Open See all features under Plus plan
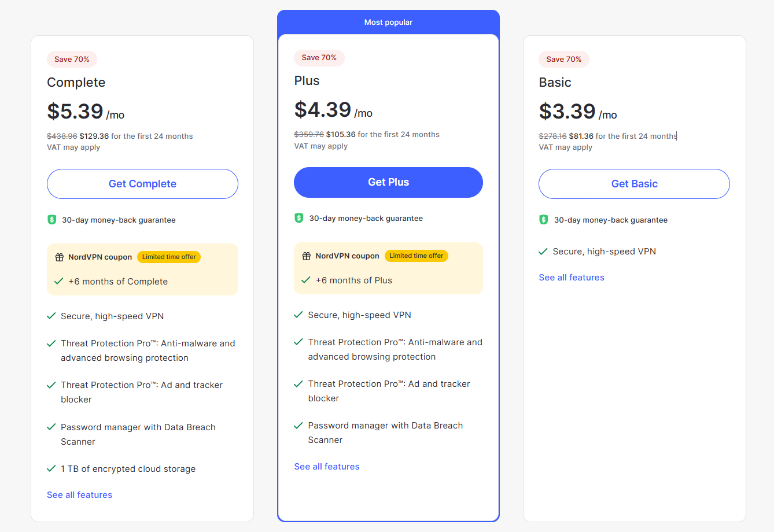Image resolution: width=774 pixels, height=532 pixels. (327, 467)
